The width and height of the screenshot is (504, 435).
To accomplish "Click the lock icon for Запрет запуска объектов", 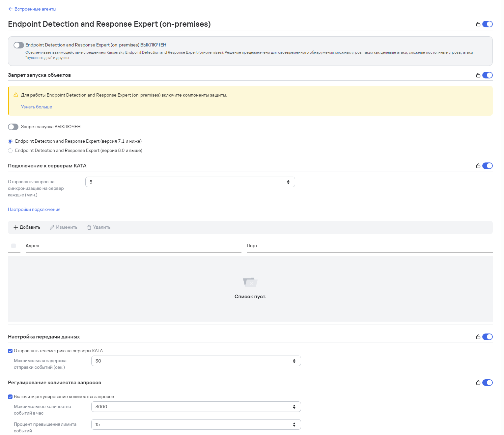I will click(x=478, y=75).
